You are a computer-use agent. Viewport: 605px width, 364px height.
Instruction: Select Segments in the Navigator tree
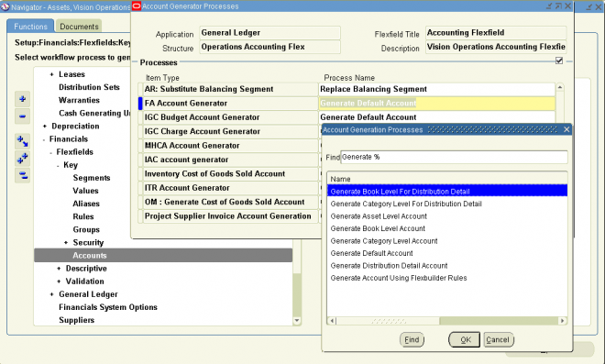[x=92, y=178]
